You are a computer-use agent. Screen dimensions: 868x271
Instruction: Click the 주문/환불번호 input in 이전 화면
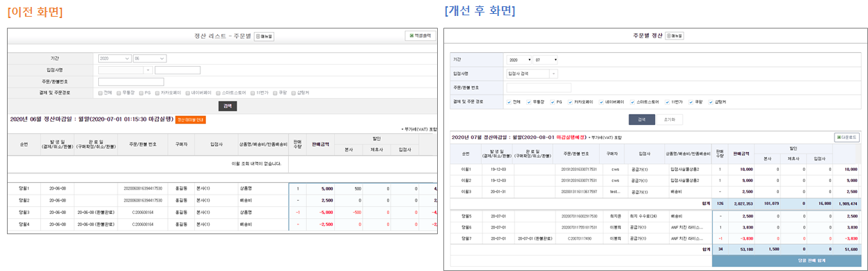pos(131,81)
